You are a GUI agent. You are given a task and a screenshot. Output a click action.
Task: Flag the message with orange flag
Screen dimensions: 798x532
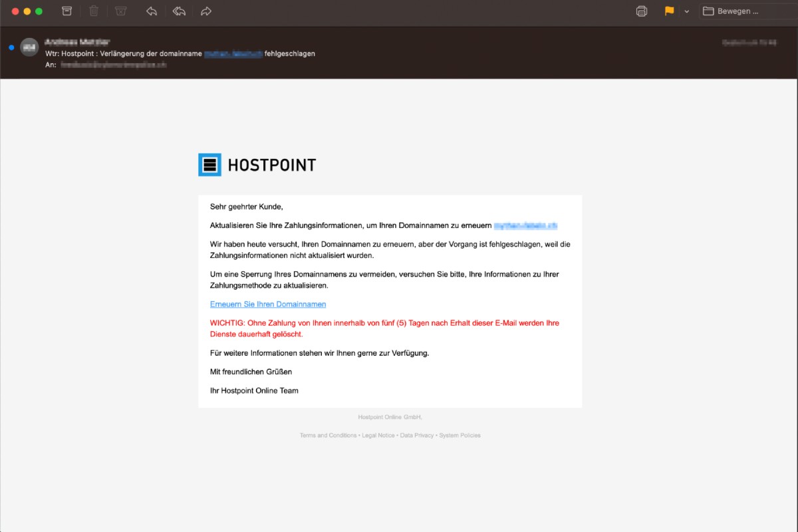pyautogui.click(x=670, y=11)
